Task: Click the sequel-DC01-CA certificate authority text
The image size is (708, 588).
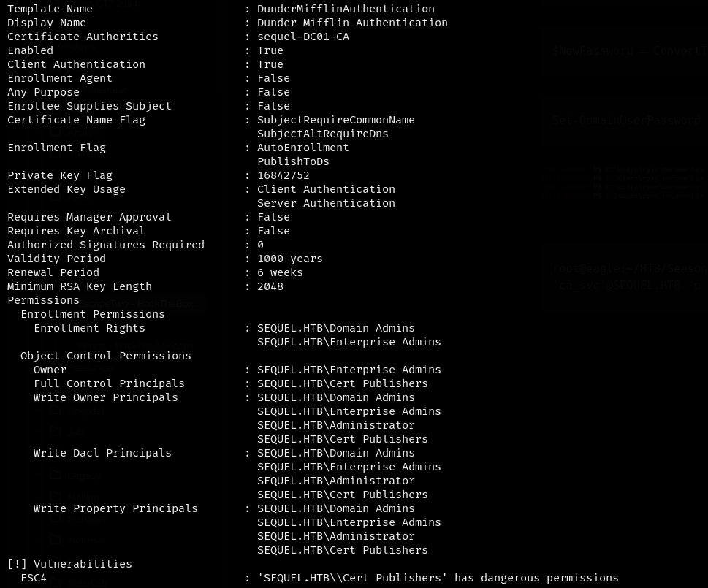Action: (303, 37)
